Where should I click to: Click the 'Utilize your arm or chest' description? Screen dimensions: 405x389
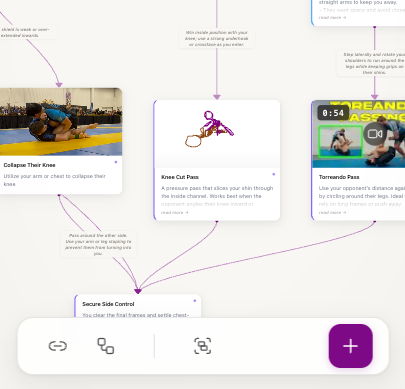pos(55,180)
